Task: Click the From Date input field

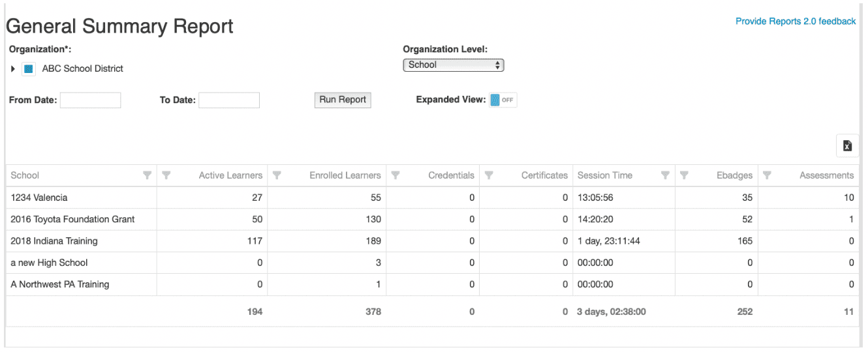Action: (90, 100)
